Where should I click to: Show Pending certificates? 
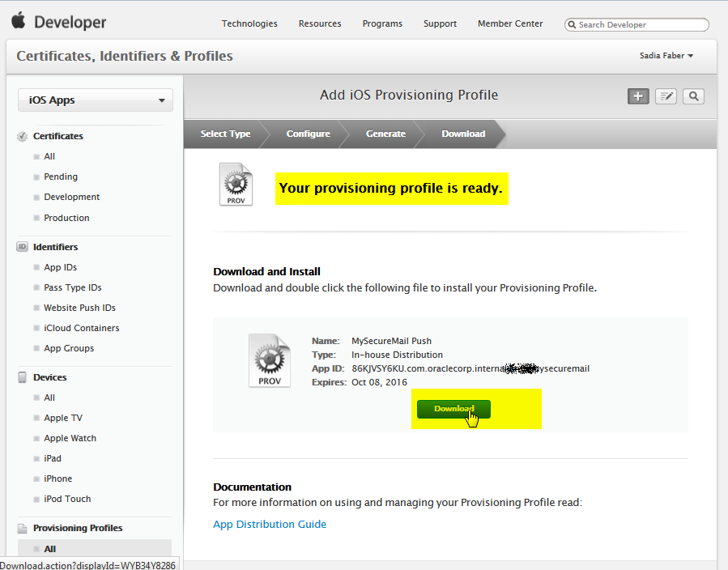coord(61,177)
